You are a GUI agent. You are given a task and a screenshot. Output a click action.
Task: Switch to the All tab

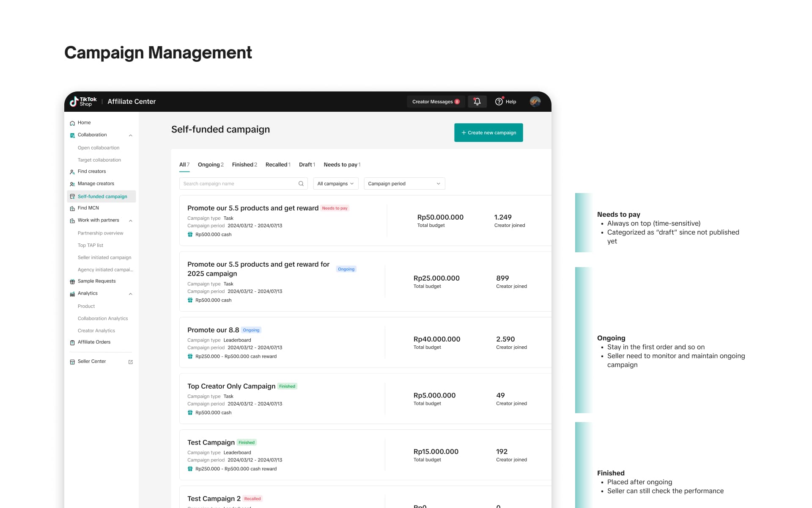tap(184, 165)
